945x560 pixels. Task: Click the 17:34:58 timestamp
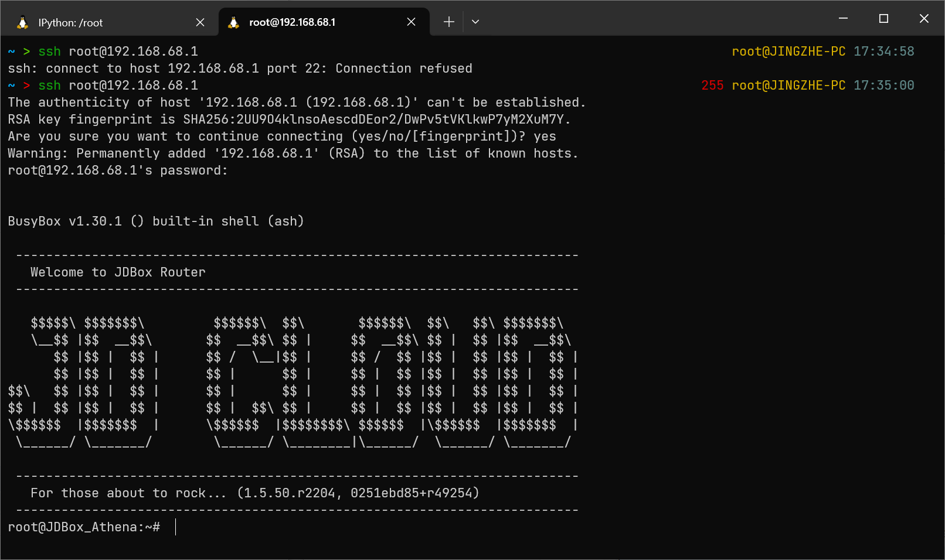pyautogui.click(x=883, y=52)
